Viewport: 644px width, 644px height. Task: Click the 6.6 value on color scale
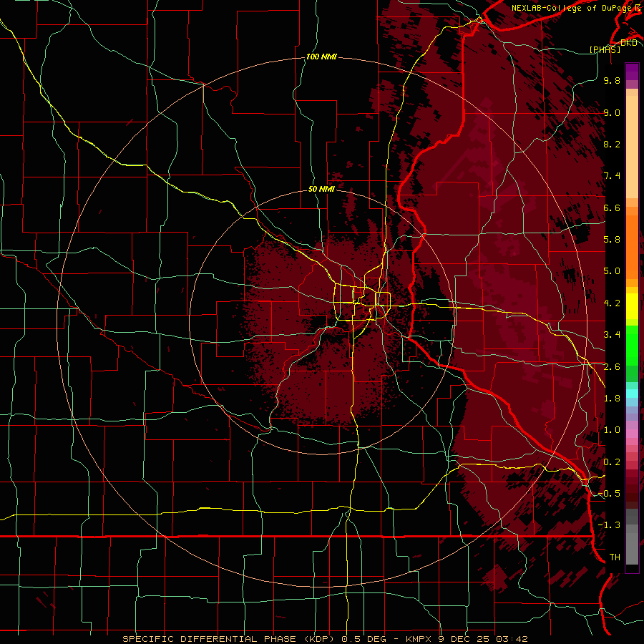pyautogui.click(x=612, y=208)
